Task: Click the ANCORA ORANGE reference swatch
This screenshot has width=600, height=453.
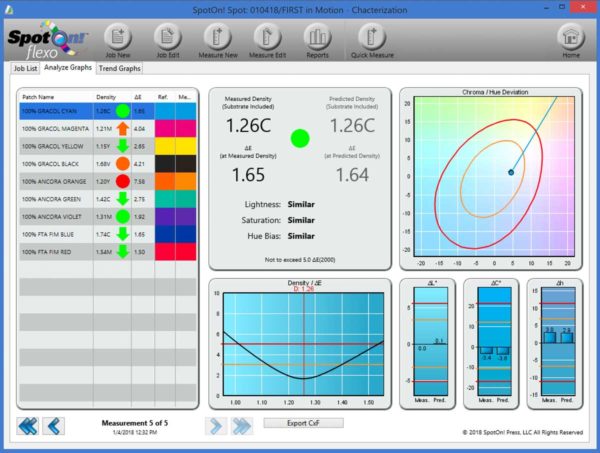Action: [165, 181]
